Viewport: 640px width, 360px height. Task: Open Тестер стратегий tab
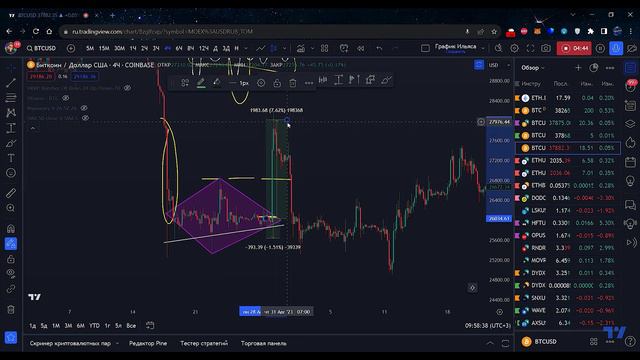click(x=204, y=343)
